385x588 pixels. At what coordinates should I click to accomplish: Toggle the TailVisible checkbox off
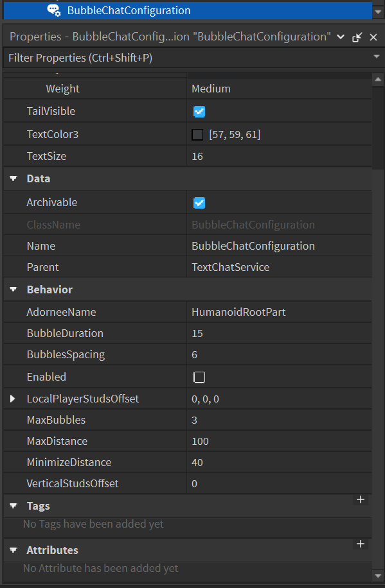click(x=199, y=111)
